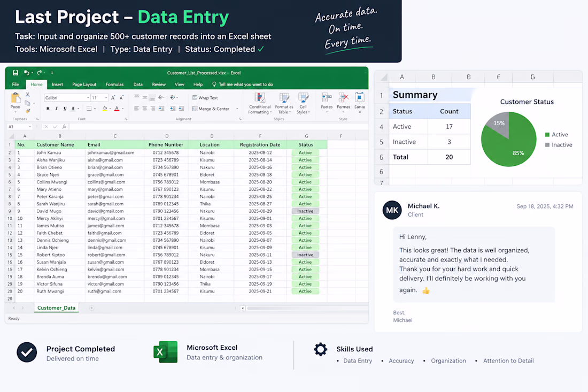588x392 pixels.
Task: Toggle italic formatting
Action: (x=56, y=109)
